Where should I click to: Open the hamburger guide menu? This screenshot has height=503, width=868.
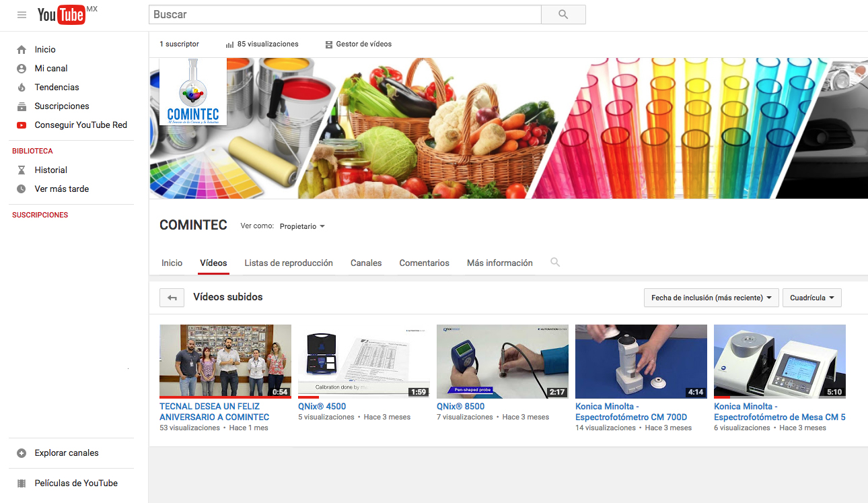[22, 15]
